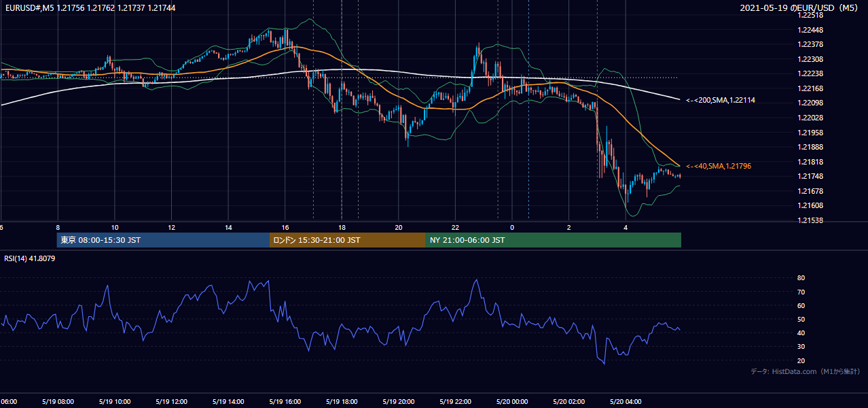This screenshot has width=868, height=408.
Task: Click hour label 18 under price chart
Action: 342,227
